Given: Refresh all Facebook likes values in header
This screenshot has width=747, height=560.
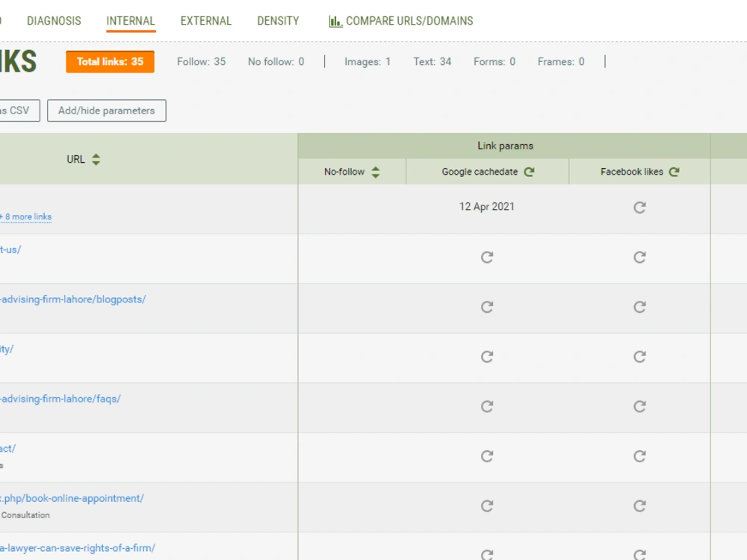Looking at the screenshot, I should 674,172.
